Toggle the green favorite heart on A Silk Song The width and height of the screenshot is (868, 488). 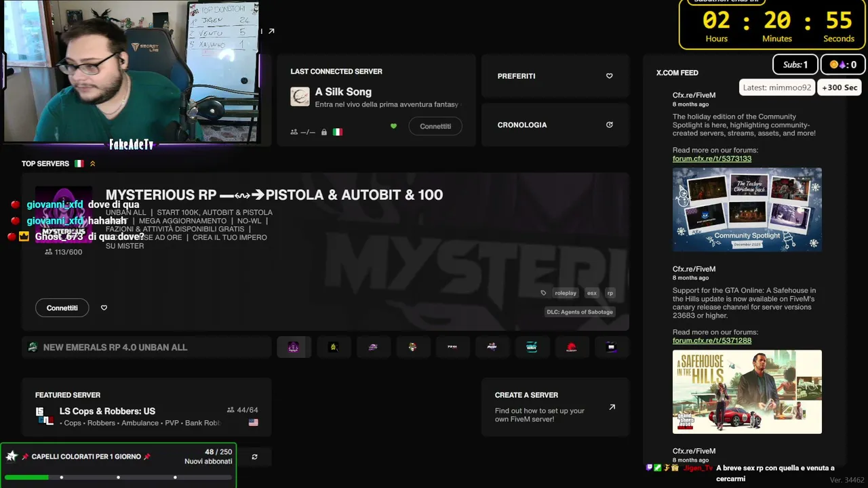[x=393, y=126]
